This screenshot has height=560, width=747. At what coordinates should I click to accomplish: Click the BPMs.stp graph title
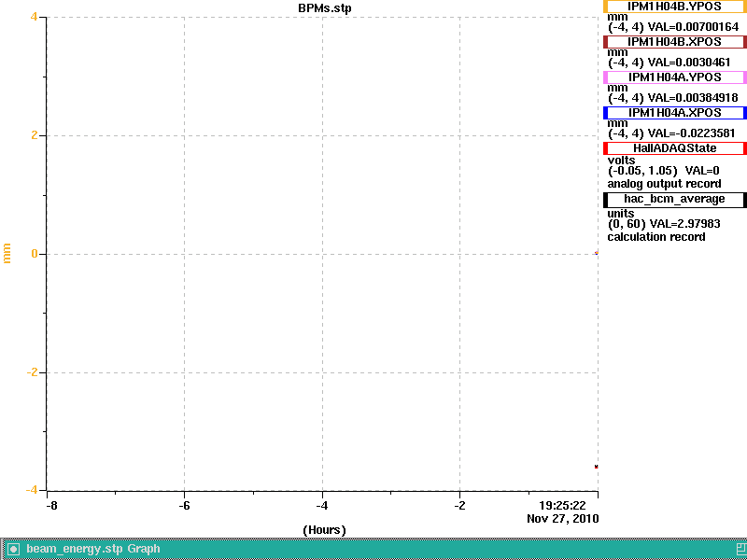pos(324,8)
